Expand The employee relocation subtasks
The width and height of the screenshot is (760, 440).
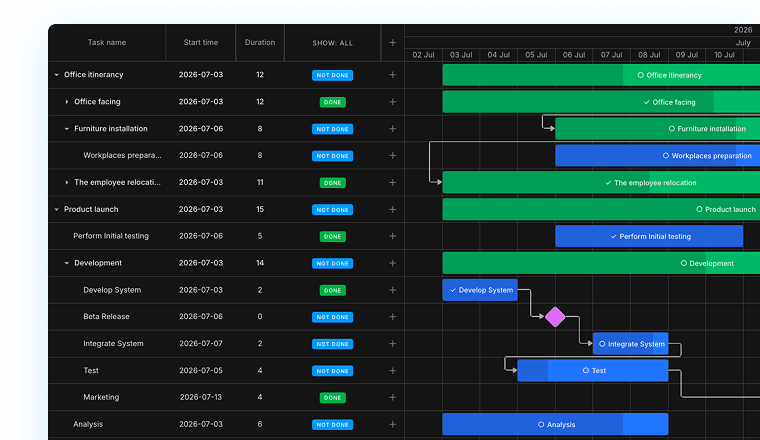(67, 183)
